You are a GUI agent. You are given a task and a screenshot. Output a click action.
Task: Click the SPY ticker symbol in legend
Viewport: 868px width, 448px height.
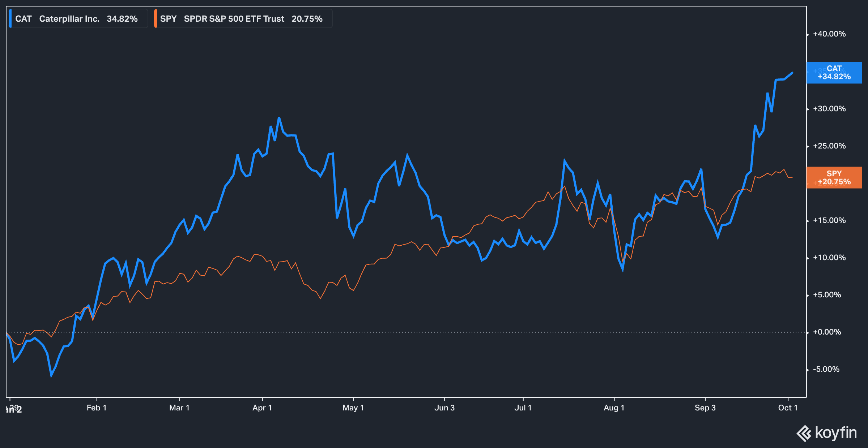point(169,19)
